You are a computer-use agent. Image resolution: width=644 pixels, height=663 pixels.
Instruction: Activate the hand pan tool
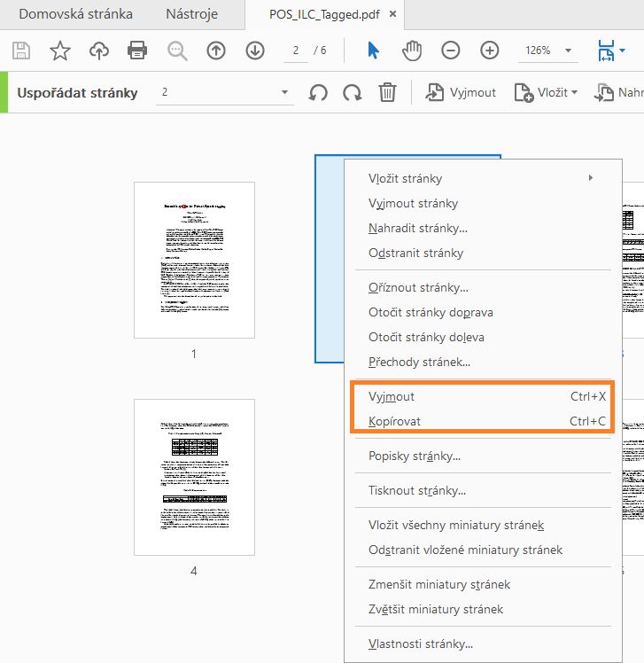[412, 51]
